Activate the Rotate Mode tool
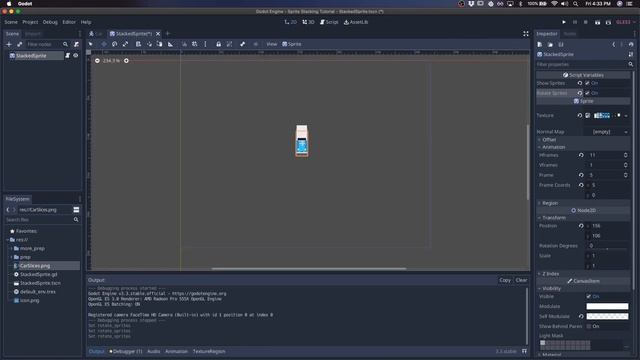Viewport: 640px width, 360px height. [115, 44]
